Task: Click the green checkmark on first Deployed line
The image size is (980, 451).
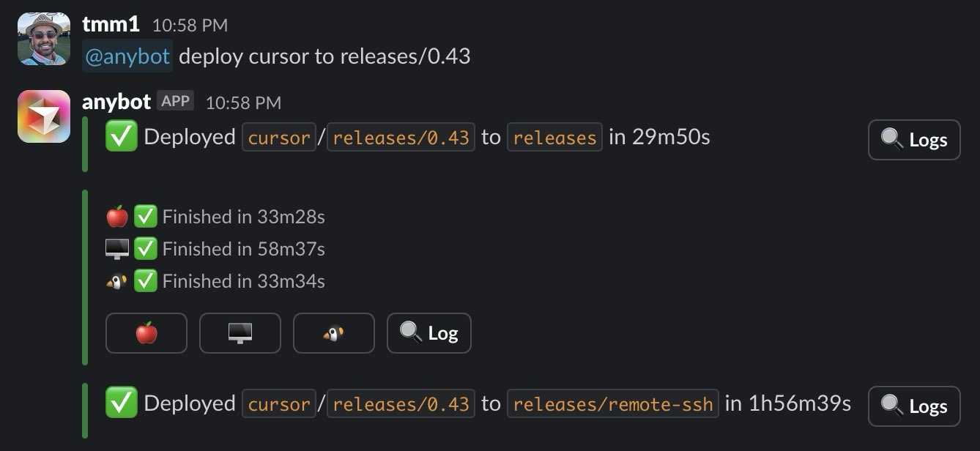Action: click(x=122, y=137)
